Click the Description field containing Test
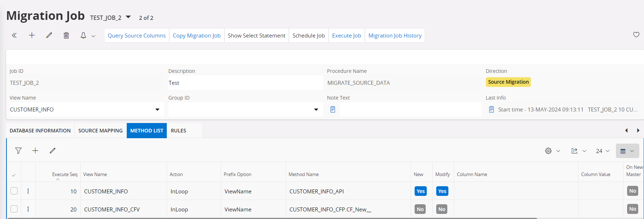The height and width of the screenshot is (219, 644). pos(245,83)
